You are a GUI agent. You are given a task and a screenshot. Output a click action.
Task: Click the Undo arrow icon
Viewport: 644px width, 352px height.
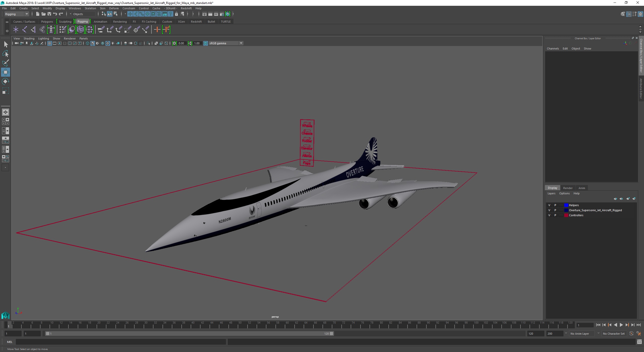click(55, 14)
